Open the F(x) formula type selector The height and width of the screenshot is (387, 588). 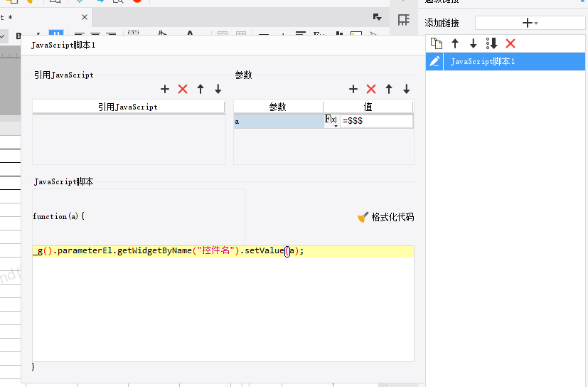pyautogui.click(x=331, y=121)
